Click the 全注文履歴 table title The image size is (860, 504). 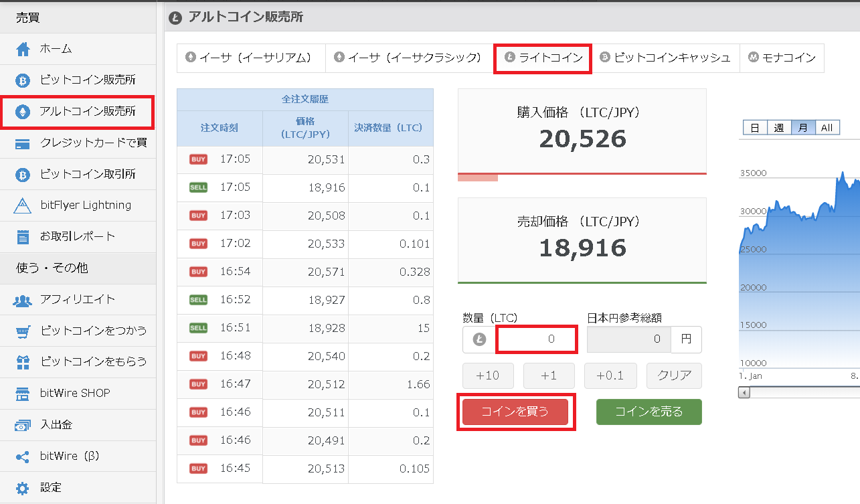(x=305, y=99)
